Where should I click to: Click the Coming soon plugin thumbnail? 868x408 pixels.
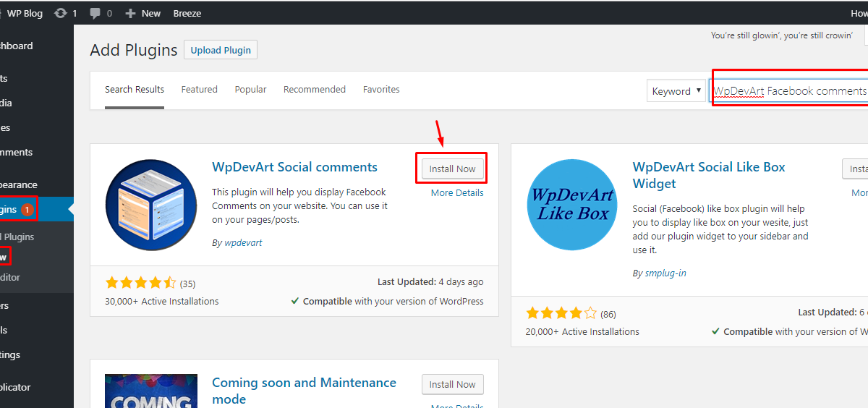tap(151, 391)
